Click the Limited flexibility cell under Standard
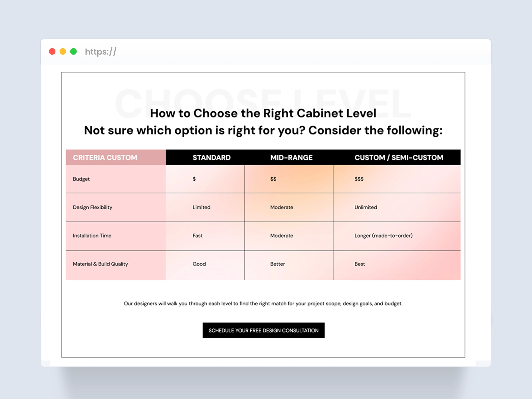Viewport: 532px width, 399px height. click(x=201, y=207)
